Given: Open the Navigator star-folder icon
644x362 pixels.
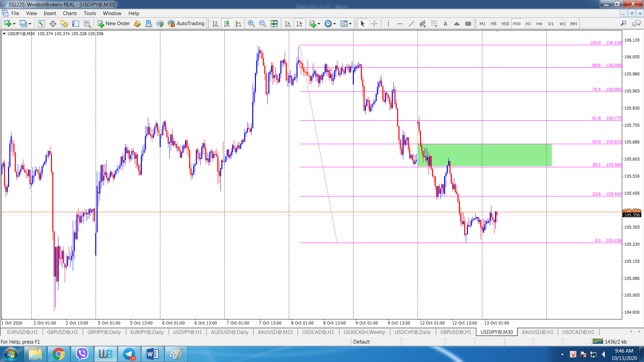Looking at the screenshot, I should [64, 23].
